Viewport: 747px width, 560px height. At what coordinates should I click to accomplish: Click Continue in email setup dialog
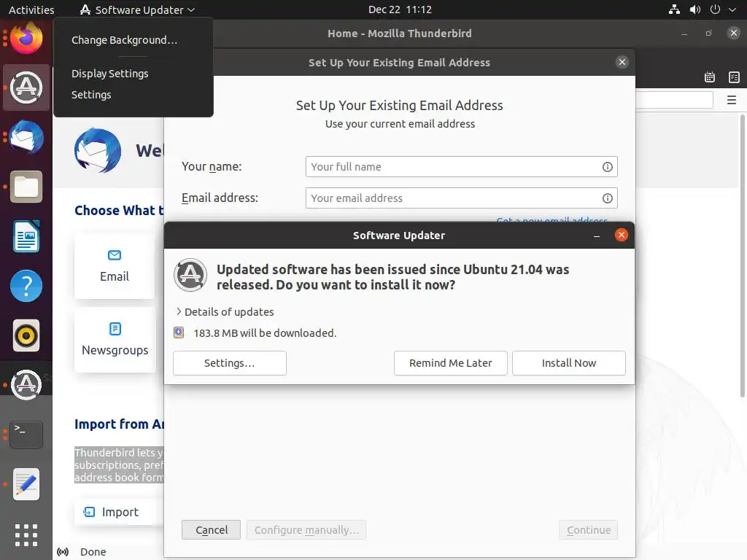[x=589, y=530]
